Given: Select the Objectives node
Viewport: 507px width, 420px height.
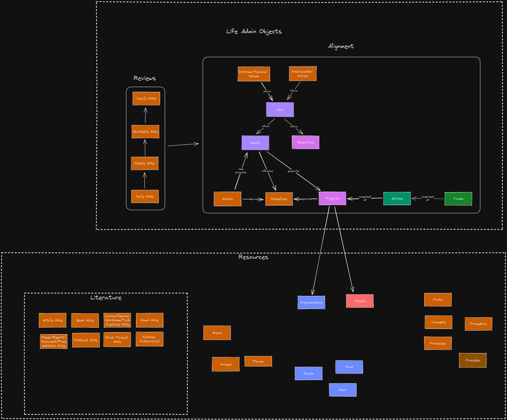Looking at the screenshot, I should (305, 142).
